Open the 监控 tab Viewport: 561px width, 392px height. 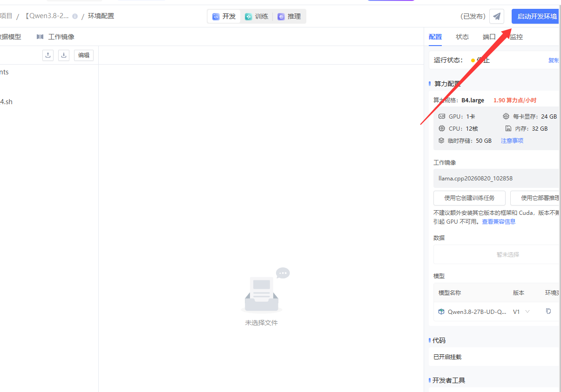pyautogui.click(x=516, y=37)
